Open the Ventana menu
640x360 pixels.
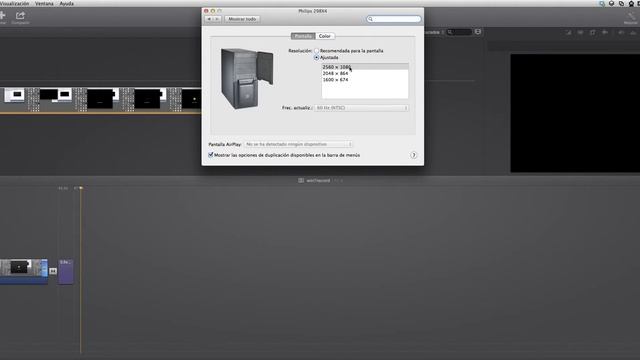click(44, 3)
